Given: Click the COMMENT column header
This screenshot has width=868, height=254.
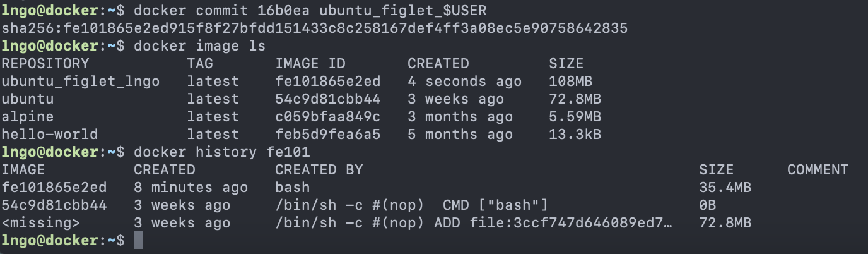Looking at the screenshot, I should pyautogui.click(x=818, y=170).
